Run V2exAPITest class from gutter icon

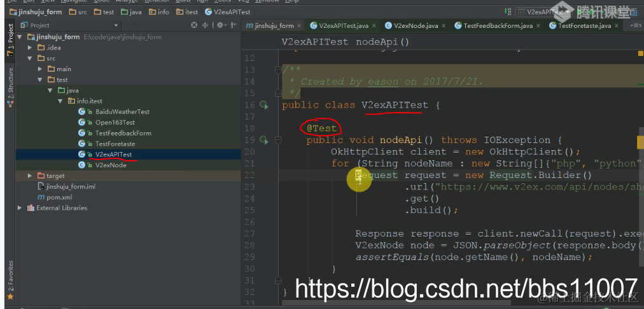pos(264,106)
